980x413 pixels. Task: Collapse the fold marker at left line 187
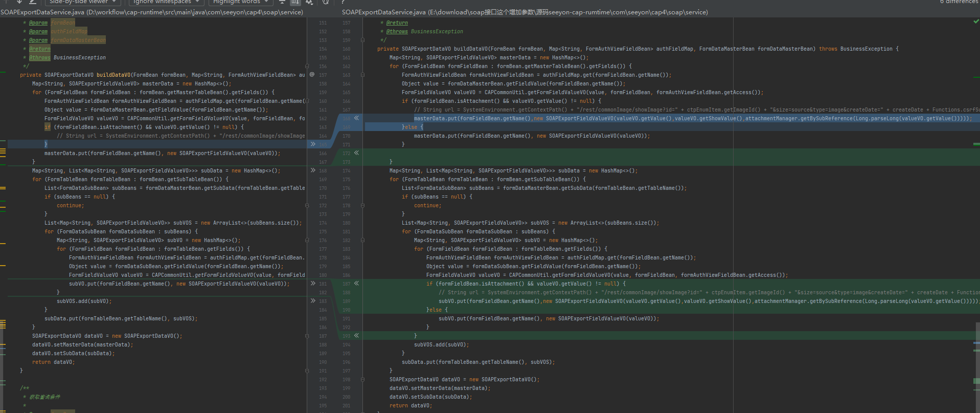tap(307, 336)
